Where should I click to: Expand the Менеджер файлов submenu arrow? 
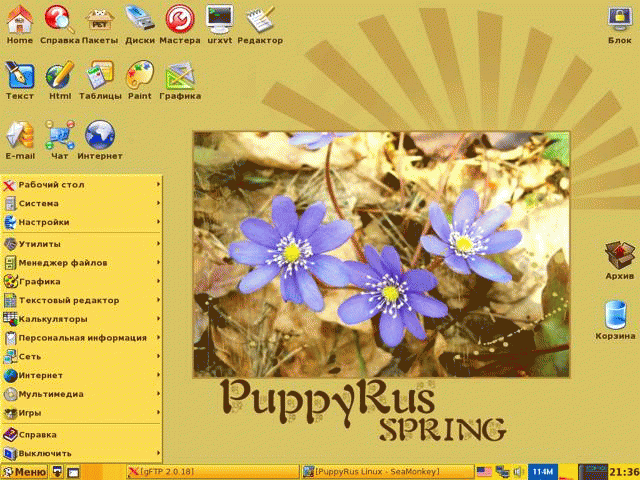[158, 262]
